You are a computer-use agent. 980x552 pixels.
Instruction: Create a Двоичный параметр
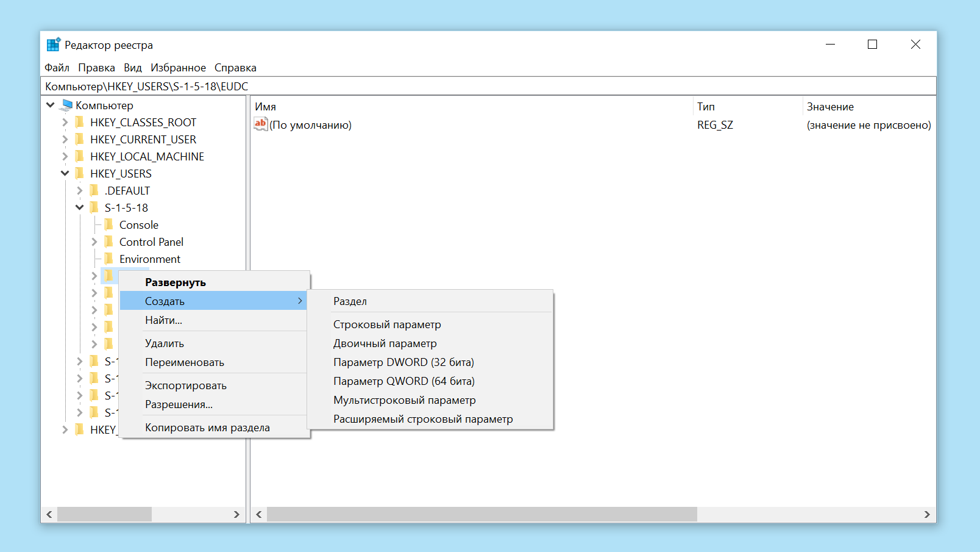tap(430, 343)
